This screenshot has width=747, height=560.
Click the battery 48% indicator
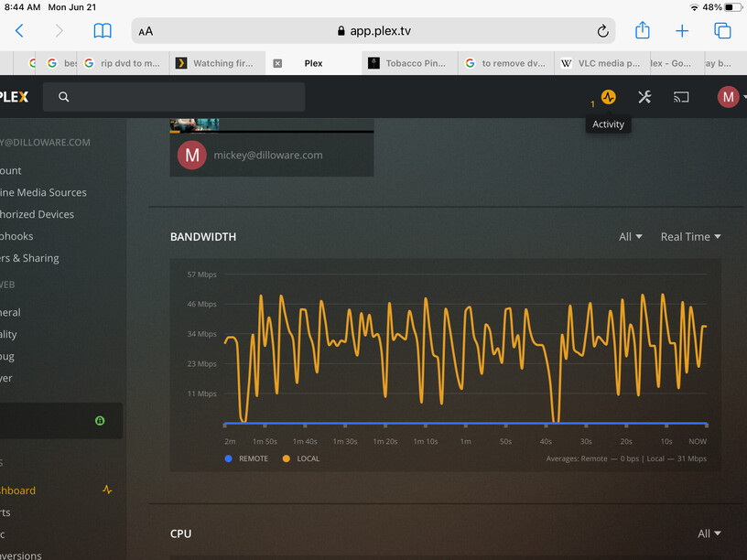pyautogui.click(x=722, y=7)
